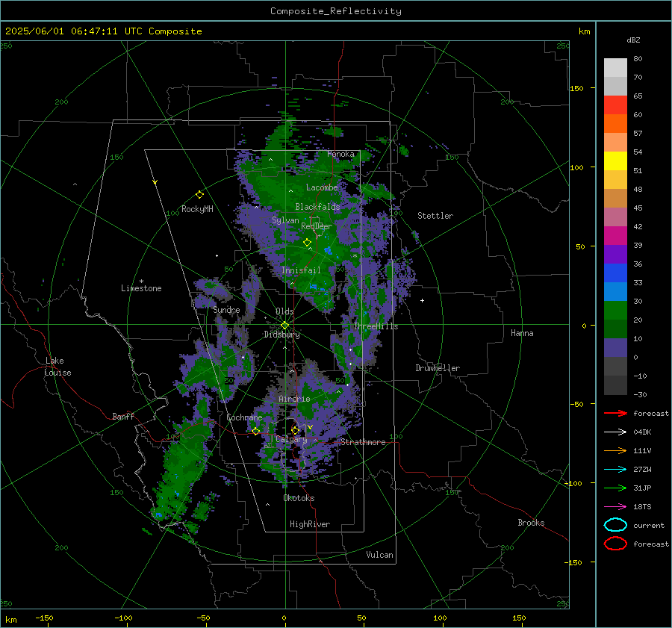Click the Banff label

[123, 417]
